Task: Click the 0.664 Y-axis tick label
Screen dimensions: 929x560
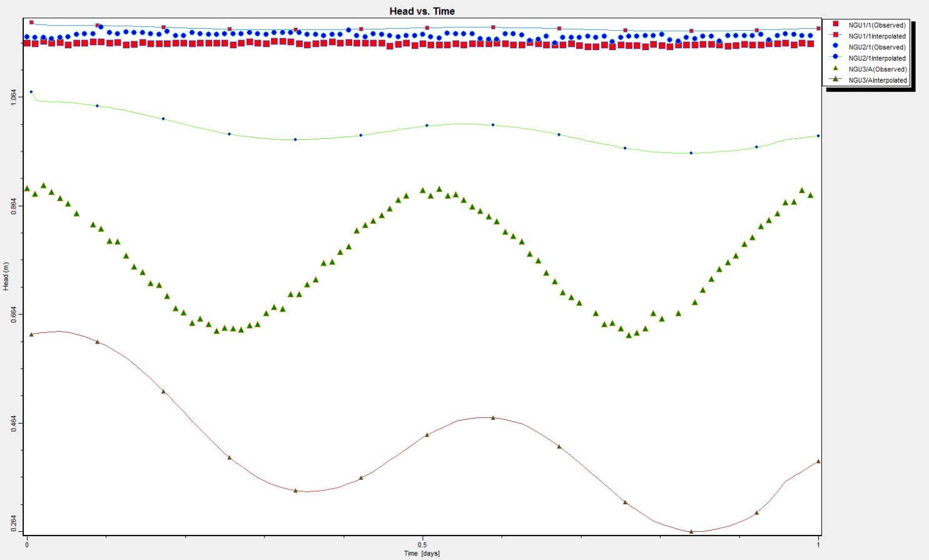Action: coord(14,314)
